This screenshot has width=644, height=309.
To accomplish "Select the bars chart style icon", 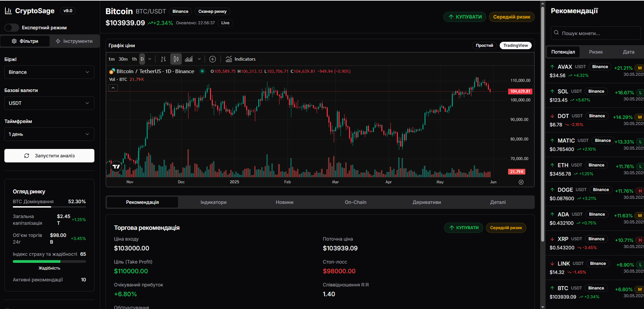I will 164,59.
